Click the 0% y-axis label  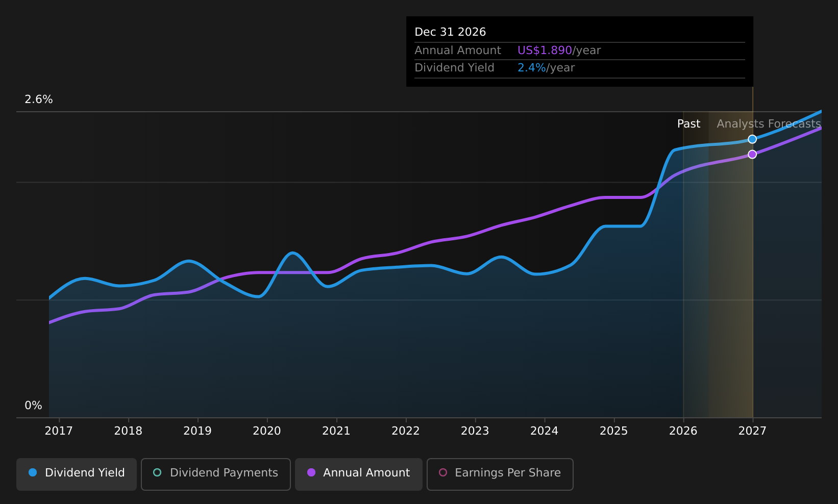[34, 406]
